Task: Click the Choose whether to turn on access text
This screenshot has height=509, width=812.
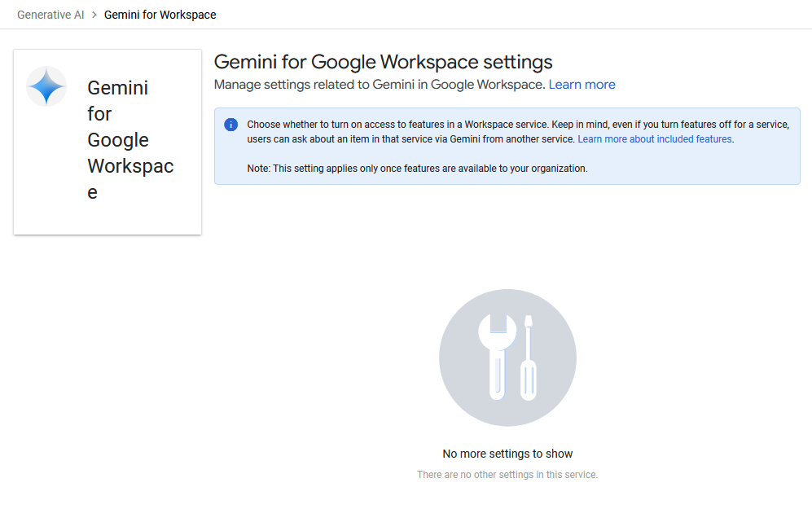Action: 518,125
